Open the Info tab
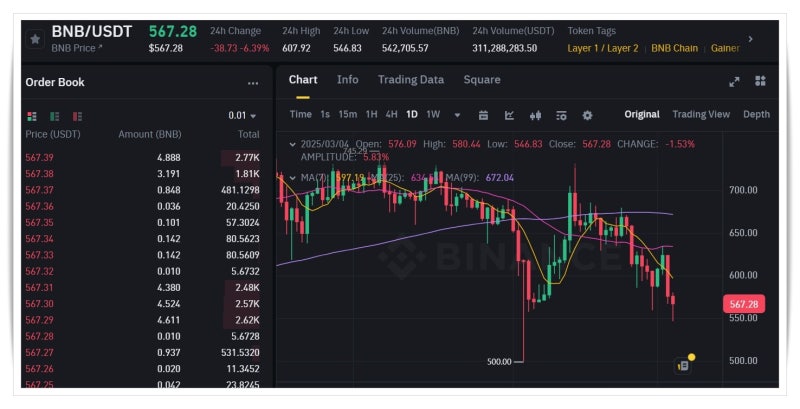The height and width of the screenshot is (409, 800). (347, 80)
